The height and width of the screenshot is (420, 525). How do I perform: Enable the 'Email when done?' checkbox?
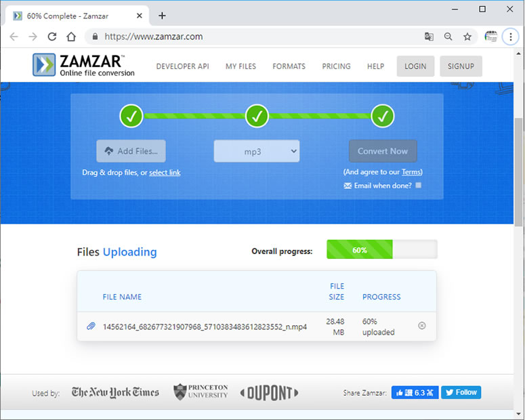419,185
